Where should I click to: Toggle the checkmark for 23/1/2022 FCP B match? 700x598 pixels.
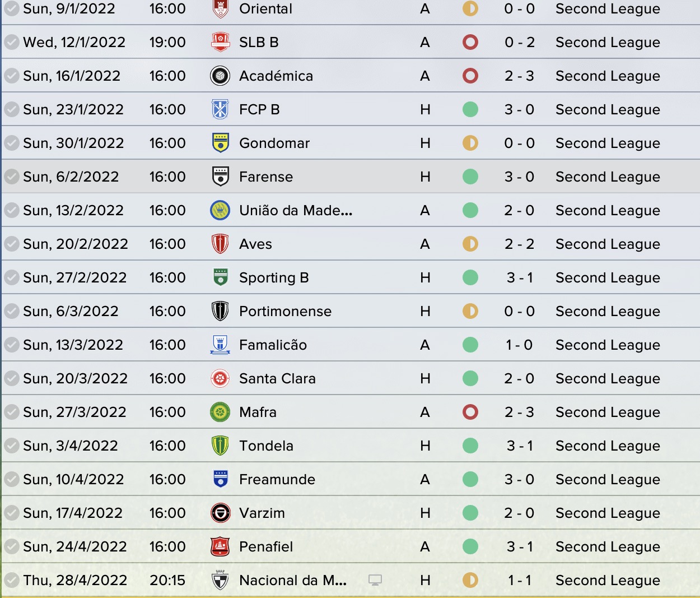[x=11, y=109]
